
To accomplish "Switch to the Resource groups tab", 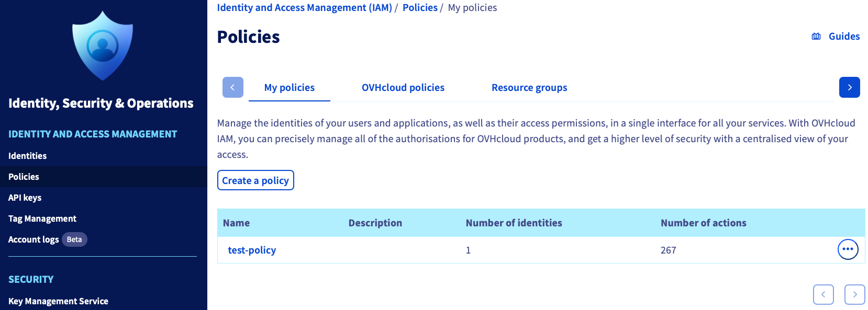I will pos(529,88).
